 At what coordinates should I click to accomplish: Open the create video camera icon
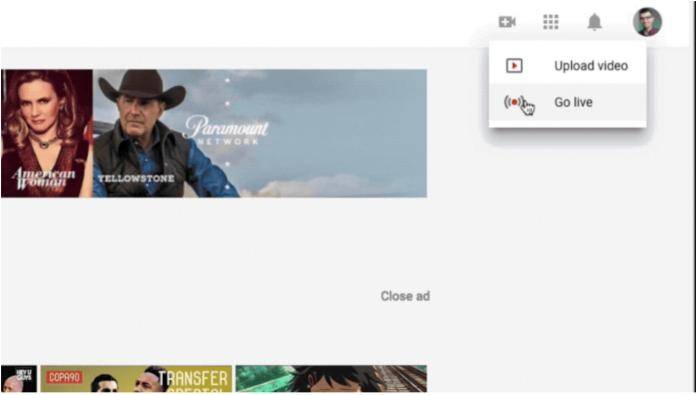click(x=506, y=22)
